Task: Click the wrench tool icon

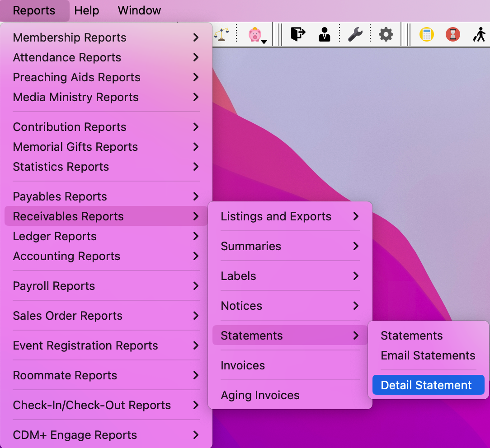Action: tap(355, 34)
